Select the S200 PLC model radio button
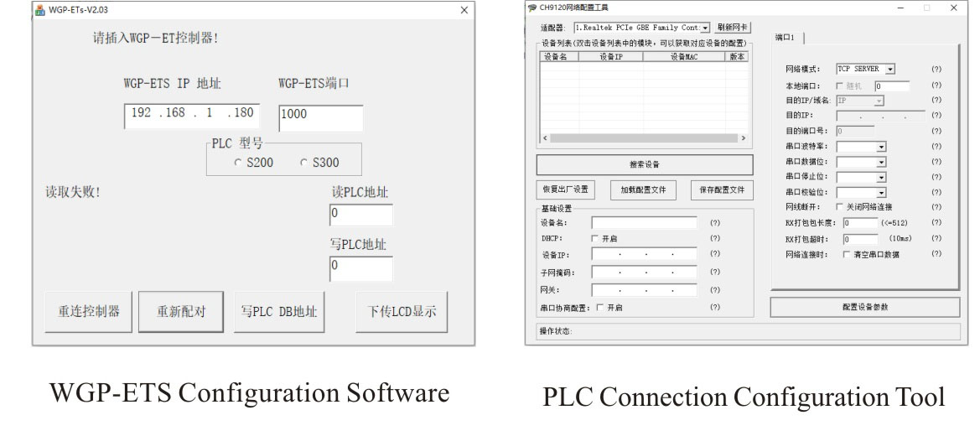The image size is (980, 436). (x=238, y=163)
